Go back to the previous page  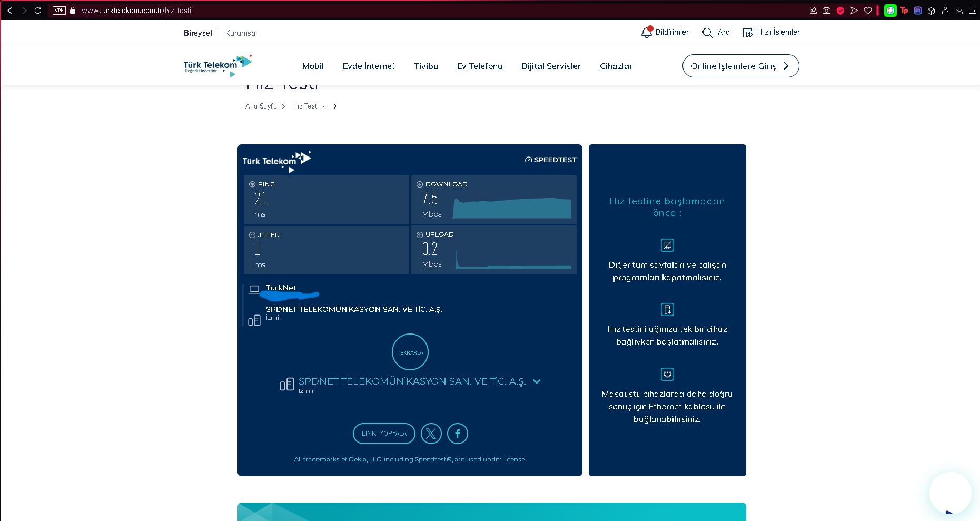(9, 11)
